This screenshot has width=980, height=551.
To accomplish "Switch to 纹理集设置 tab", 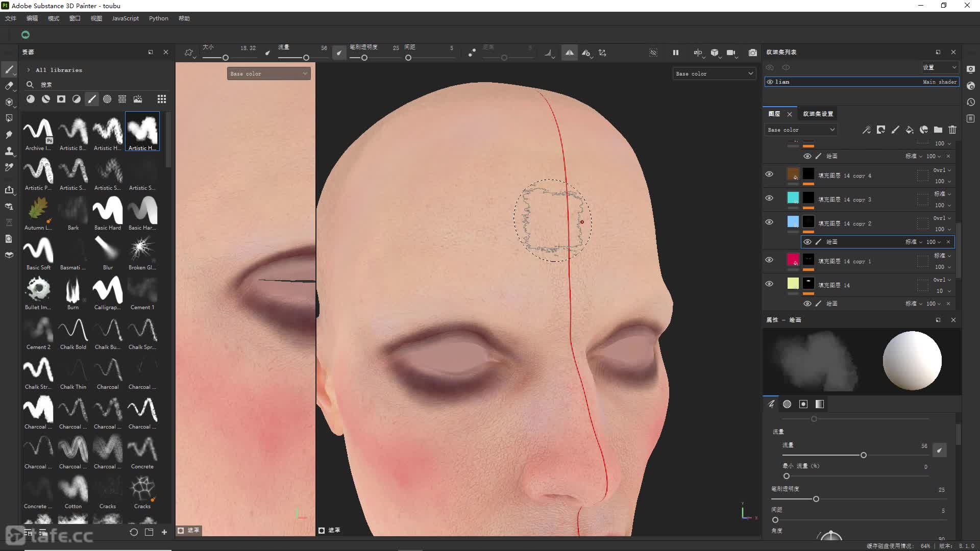I will point(818,114).
